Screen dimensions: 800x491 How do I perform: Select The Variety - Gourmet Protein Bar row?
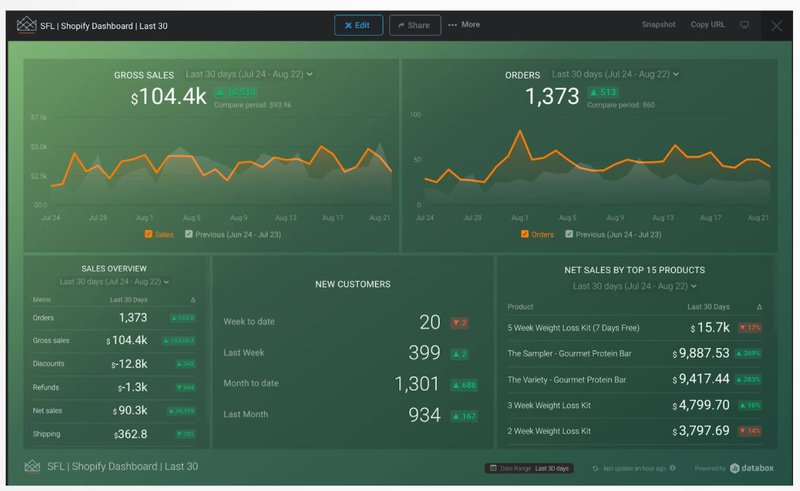(x=634, y=379)
